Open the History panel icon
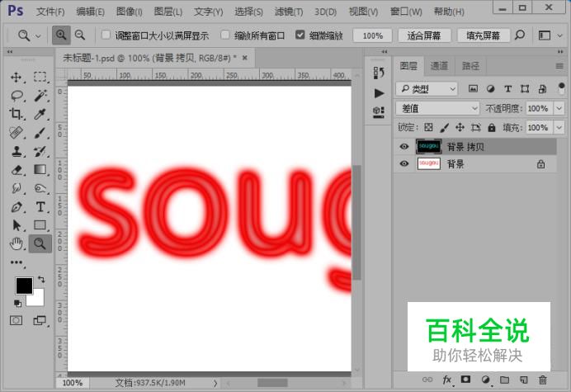The width and height of the screenshot is (571, 392). tap(379, 73)
